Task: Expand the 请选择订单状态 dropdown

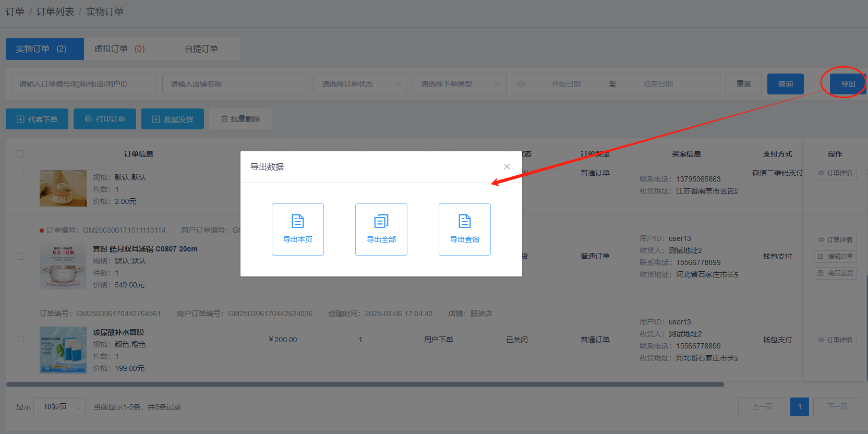Action: 360,84
